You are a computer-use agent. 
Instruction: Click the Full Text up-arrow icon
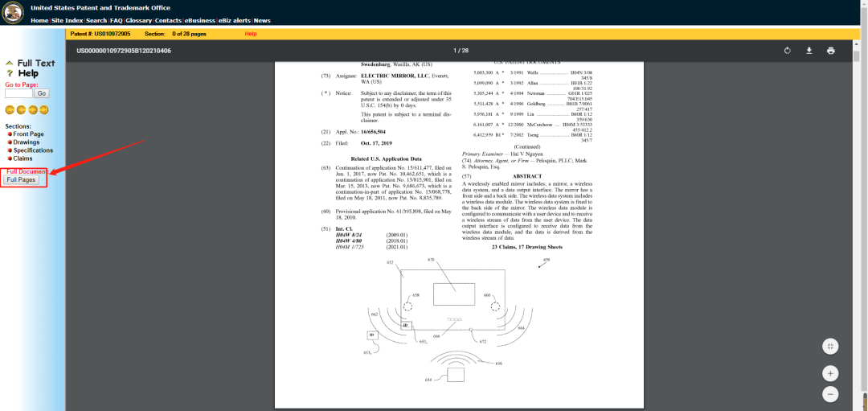(10, 64)
